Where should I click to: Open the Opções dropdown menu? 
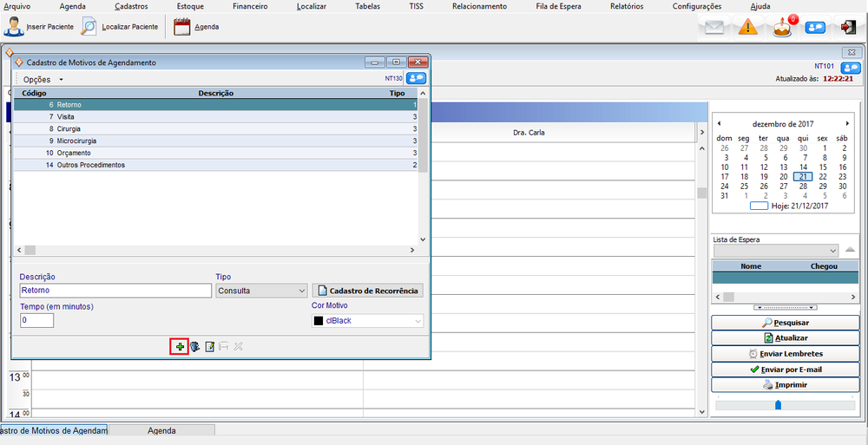[43, 79]
